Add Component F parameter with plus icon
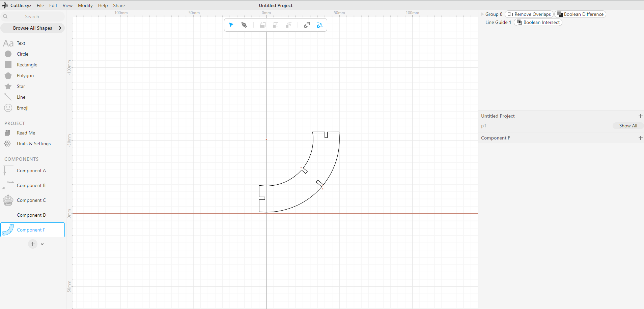This screenshot has height=309, width=644. point(640,138)
